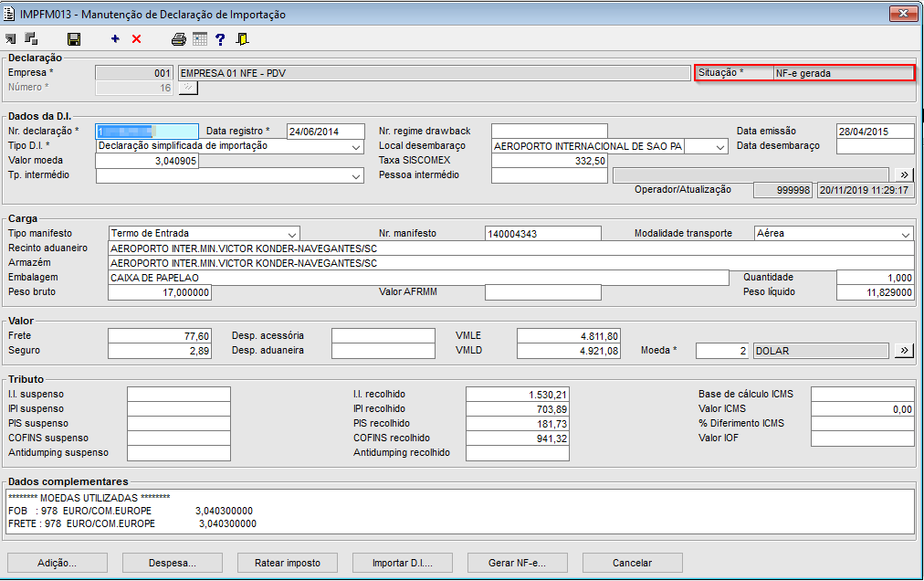Click the Gerar NF-e... button
Viewport: 924px width, 581px height.
coord(517,563)
